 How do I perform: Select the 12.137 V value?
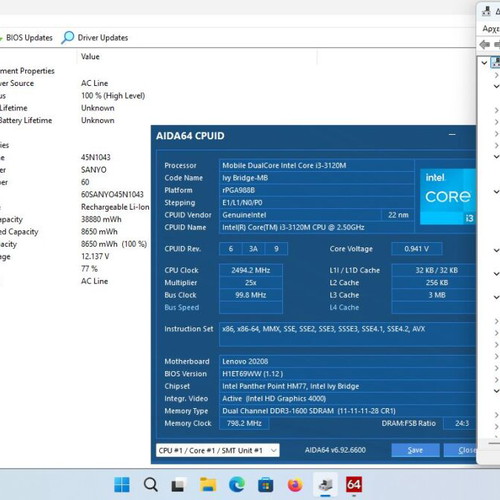click(x=95, y=256)
